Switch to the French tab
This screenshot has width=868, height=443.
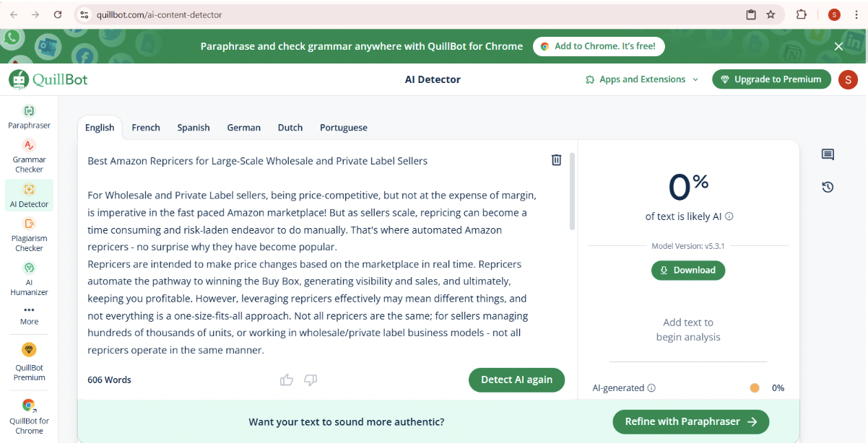[x=146, y=128]
